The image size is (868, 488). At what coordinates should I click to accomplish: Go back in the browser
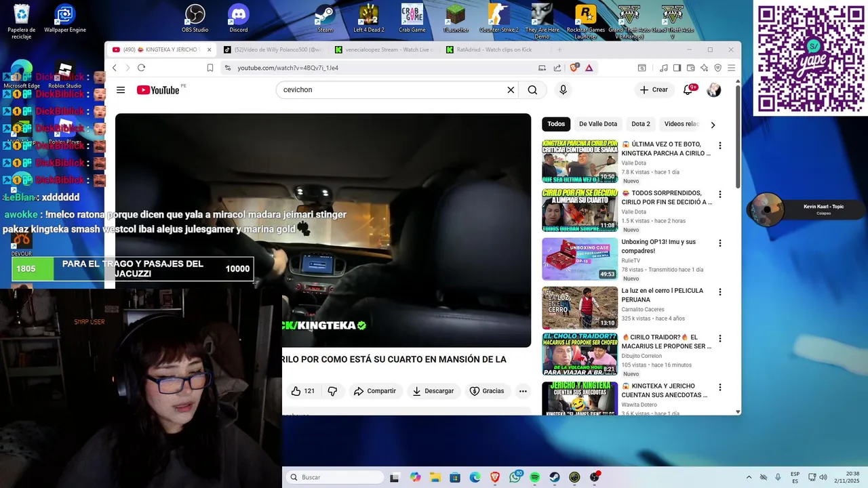(114, 68)
